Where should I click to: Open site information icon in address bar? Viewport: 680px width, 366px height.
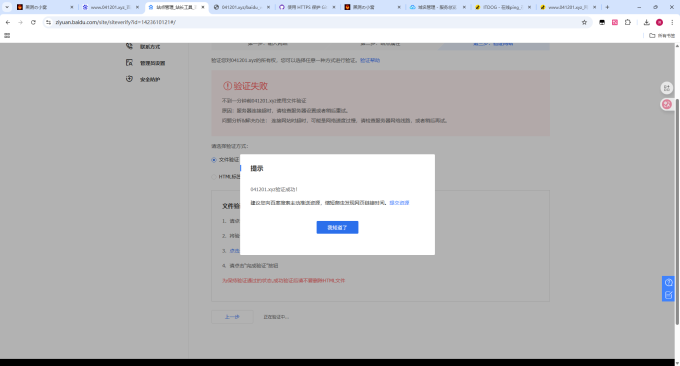click(48, 22)
